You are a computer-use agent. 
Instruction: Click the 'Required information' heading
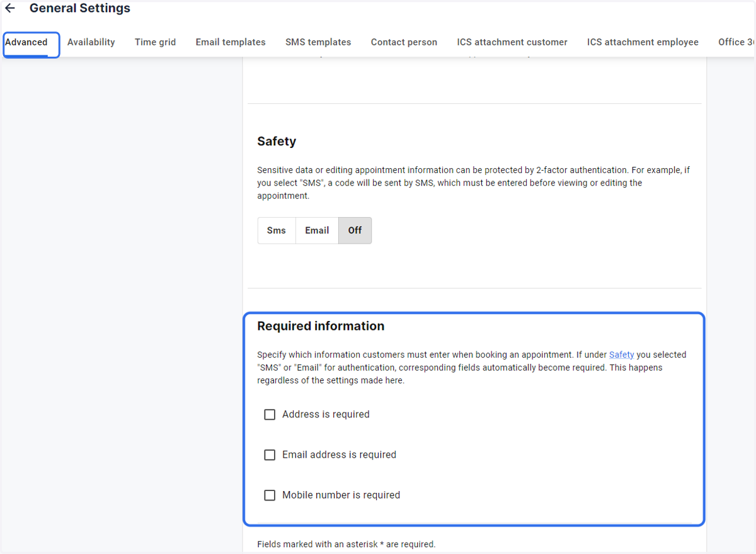[x=321, y=326]
